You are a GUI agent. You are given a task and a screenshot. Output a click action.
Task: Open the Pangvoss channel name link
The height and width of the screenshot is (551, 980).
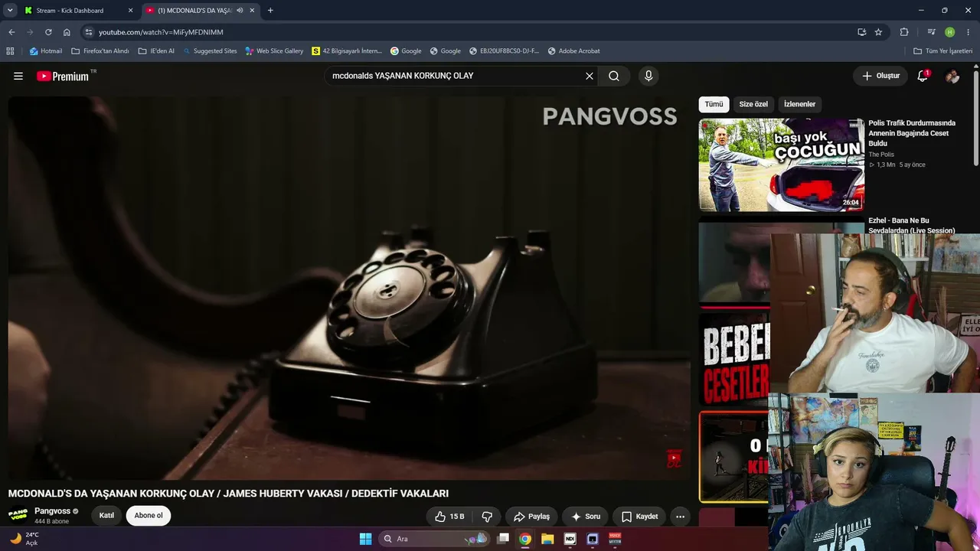[x=52, y=511]
